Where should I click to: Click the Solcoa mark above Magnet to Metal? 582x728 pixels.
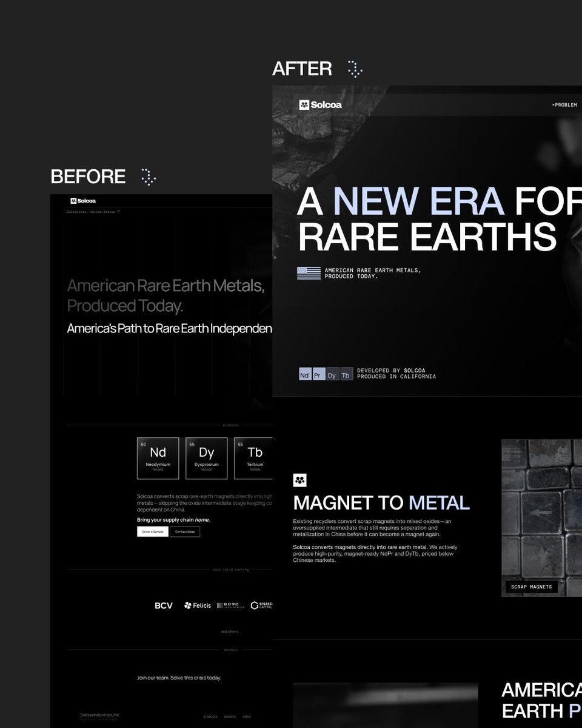pos(299,480)
